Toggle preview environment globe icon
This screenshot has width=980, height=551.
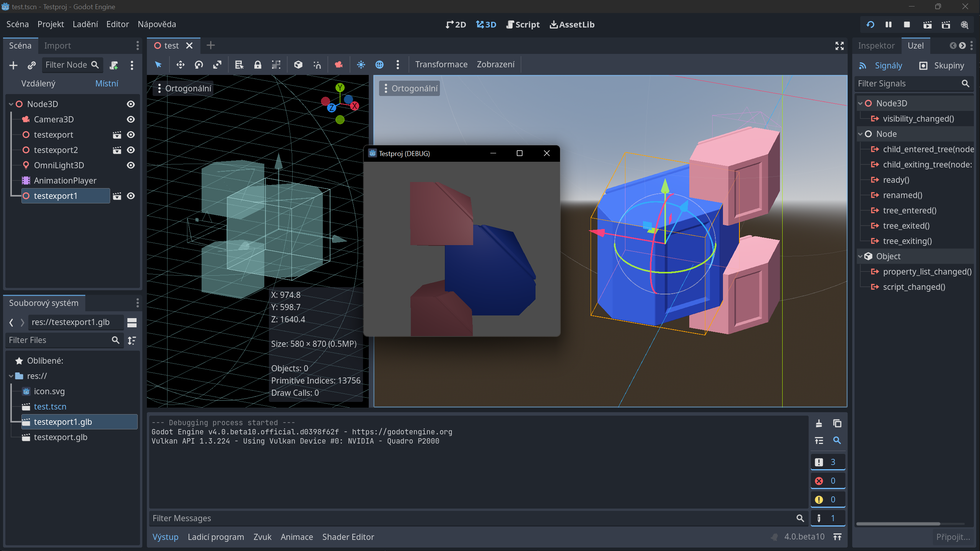click(x=379, y=65)
